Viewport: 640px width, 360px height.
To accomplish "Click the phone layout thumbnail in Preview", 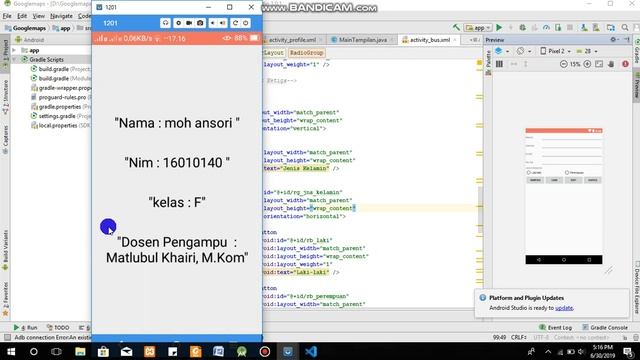I will 564,196.
